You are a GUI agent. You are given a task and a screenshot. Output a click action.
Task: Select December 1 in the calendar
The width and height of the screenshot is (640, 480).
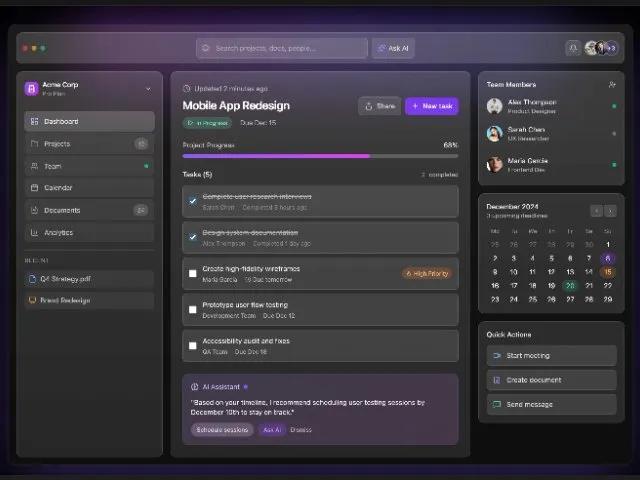click(x=607, y=244)
